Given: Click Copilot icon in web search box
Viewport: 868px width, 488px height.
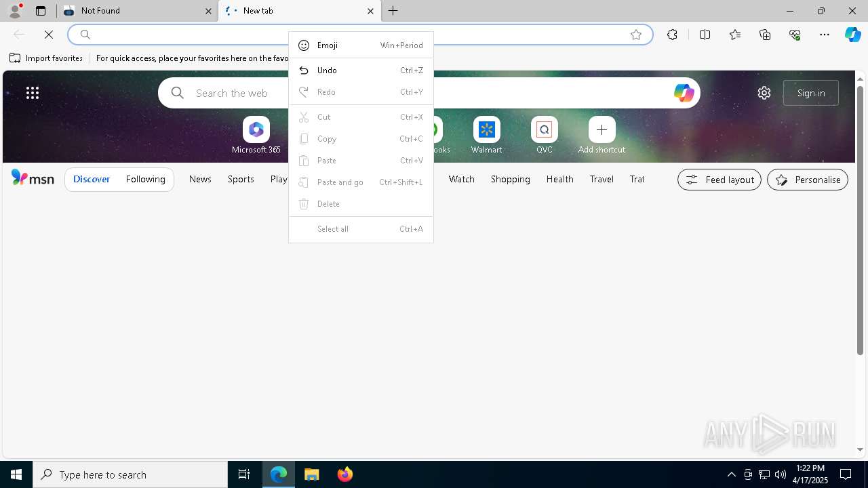Looking at the screenshot, I should [x=684, y=93].
